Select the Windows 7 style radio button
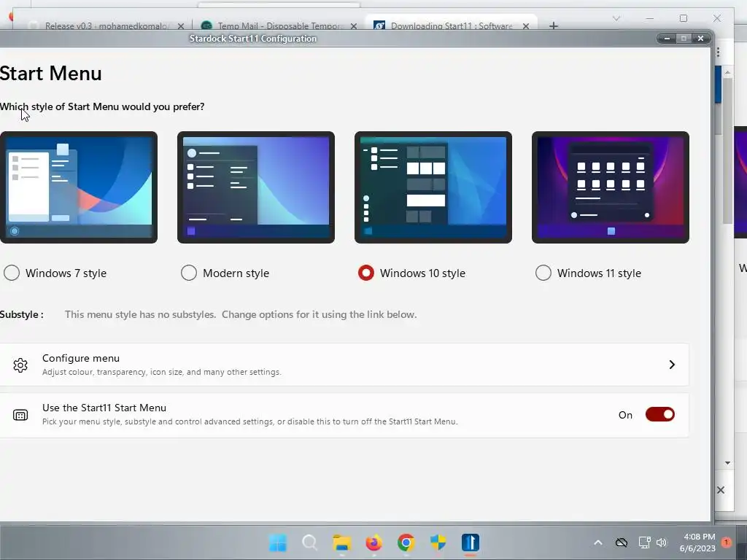 click(12, 273)
